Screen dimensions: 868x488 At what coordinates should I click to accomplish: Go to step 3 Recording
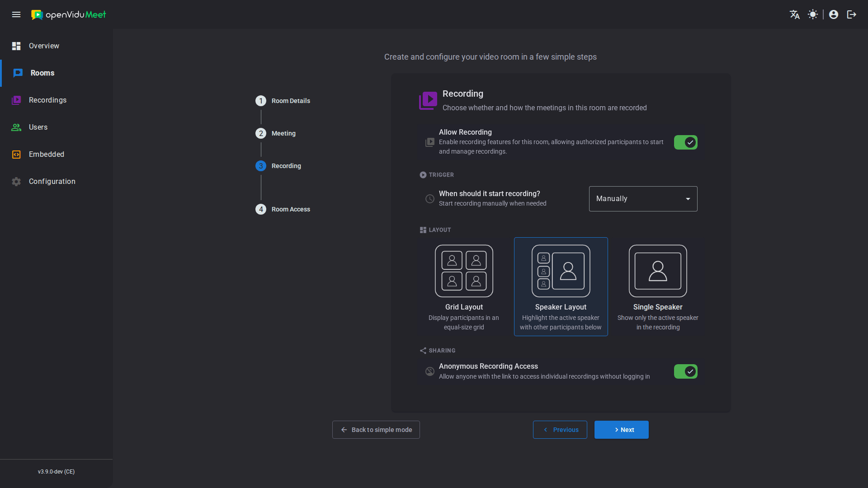click(x=278, y=166)
